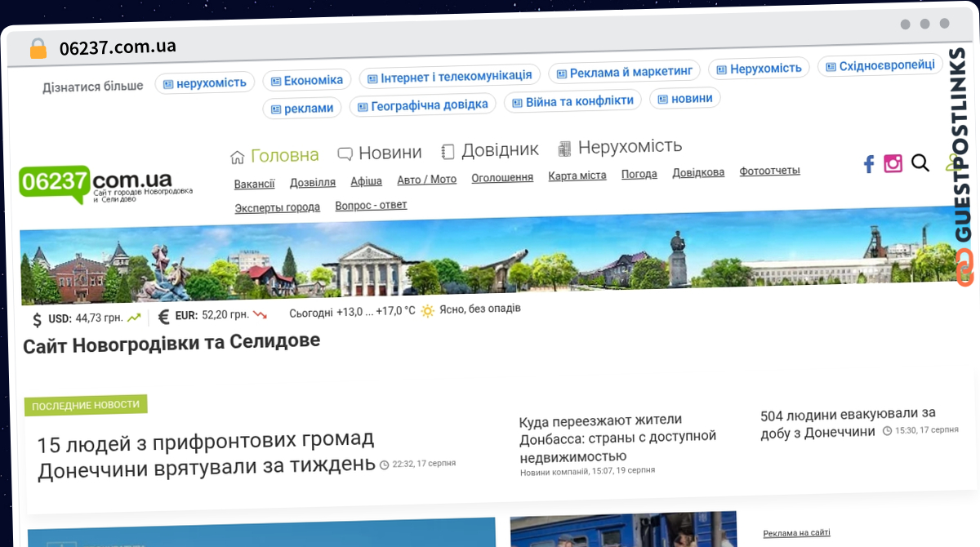Click the Східноєвропейці topic tag
Screen dimensions: 980x547
880,65
